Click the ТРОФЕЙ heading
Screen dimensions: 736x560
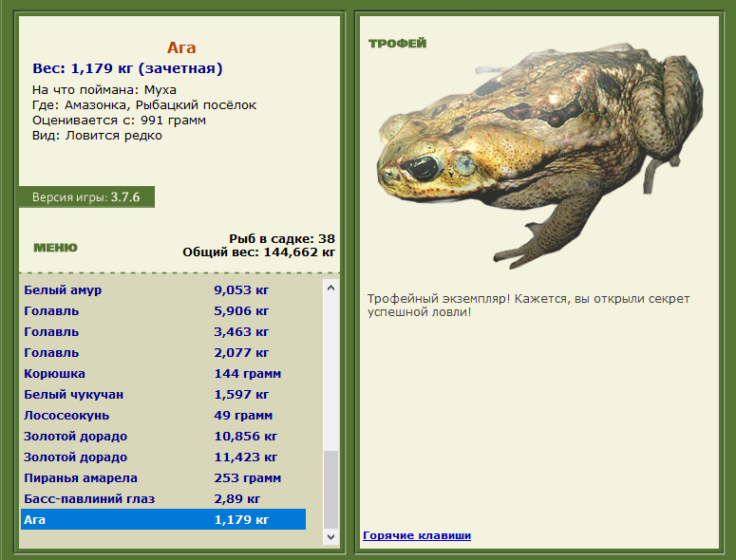click(397, 44)
